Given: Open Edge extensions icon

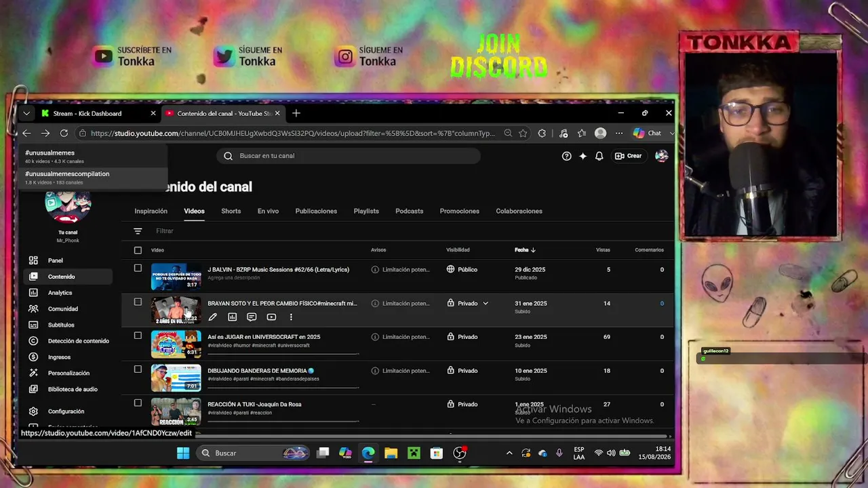Looking at the screenshot, I should (542, 134).
